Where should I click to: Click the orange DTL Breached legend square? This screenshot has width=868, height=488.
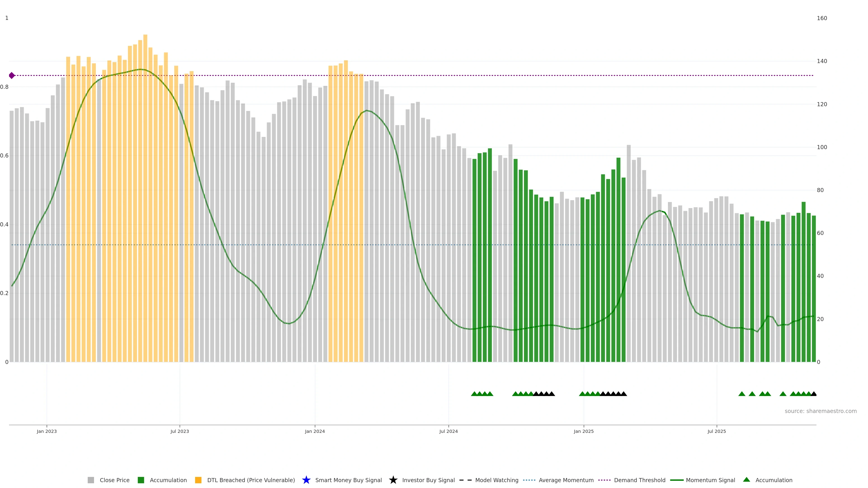tap(198, 480)
